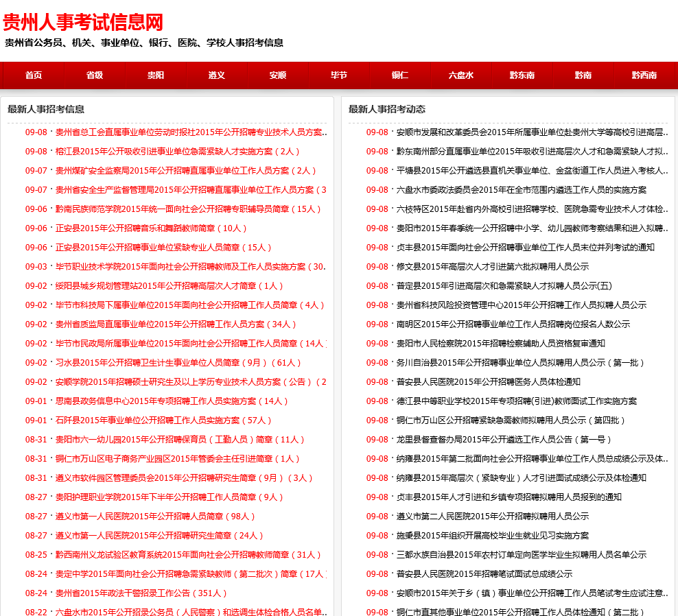Screen dimensions: 678x616
Task: Open 普安县人民医院笔试面试总成绩公示 link
Action: [x=484, y=574]
